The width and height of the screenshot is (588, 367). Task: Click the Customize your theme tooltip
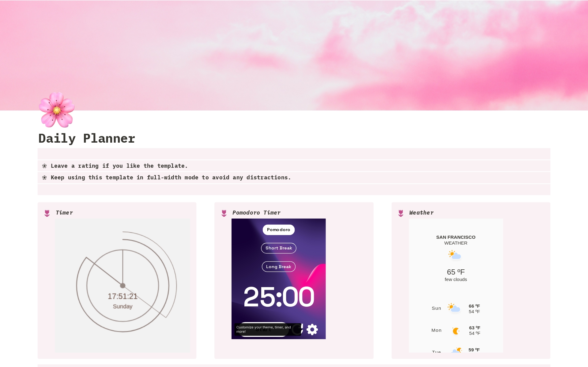(264, 329)
